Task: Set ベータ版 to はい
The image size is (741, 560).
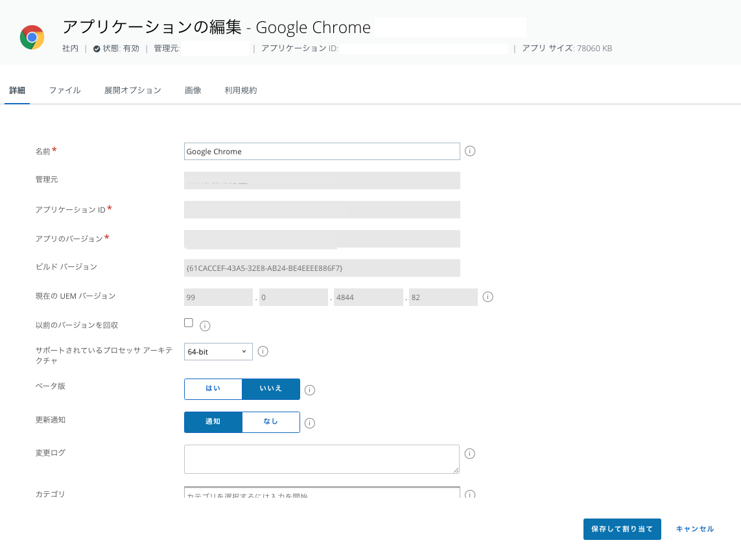Action: coord(213,389)
